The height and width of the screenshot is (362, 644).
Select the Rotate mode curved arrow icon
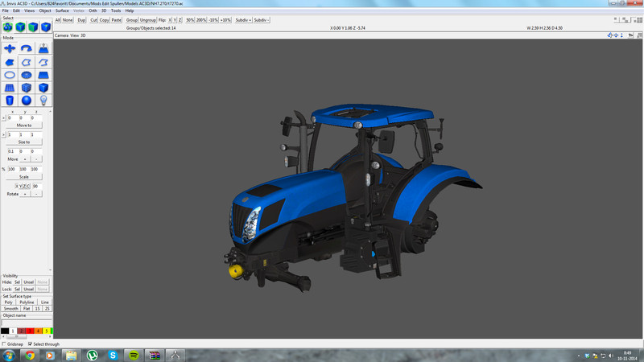click(27, 48)
